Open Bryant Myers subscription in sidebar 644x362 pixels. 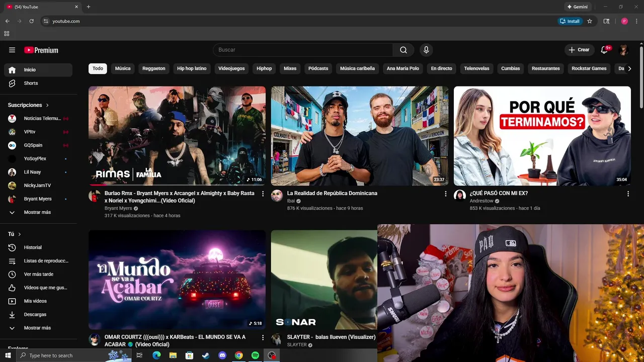(x=38, y=199)
